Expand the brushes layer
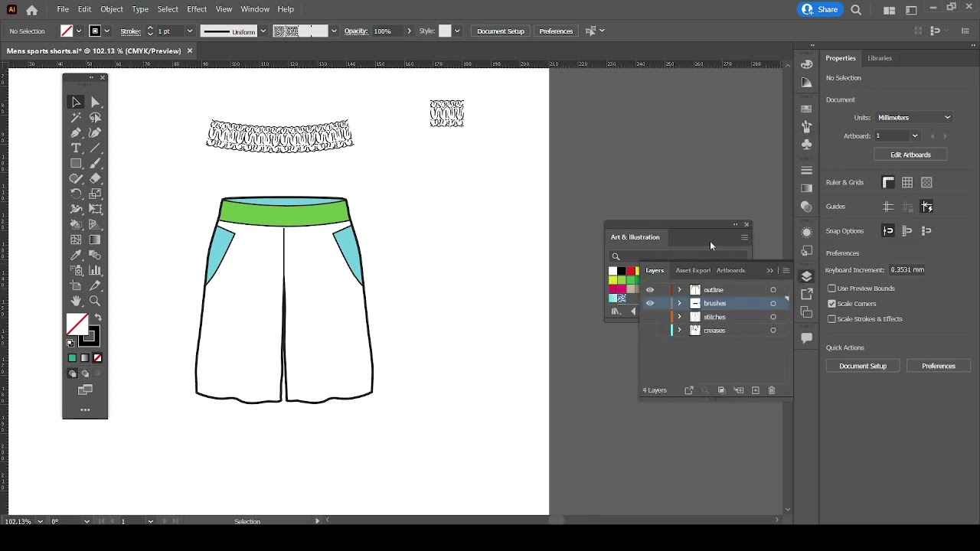 [x=679, y=304]
